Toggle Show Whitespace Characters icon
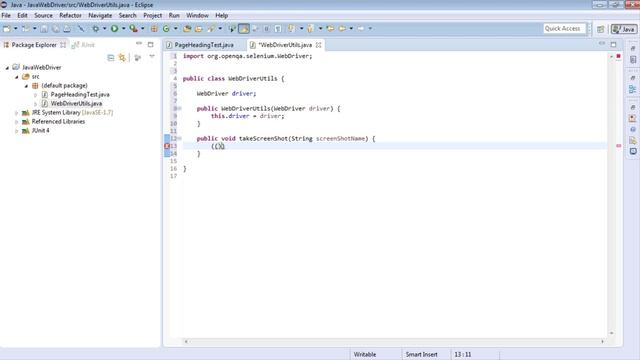640x360 pixels. [x=278, y=29]
